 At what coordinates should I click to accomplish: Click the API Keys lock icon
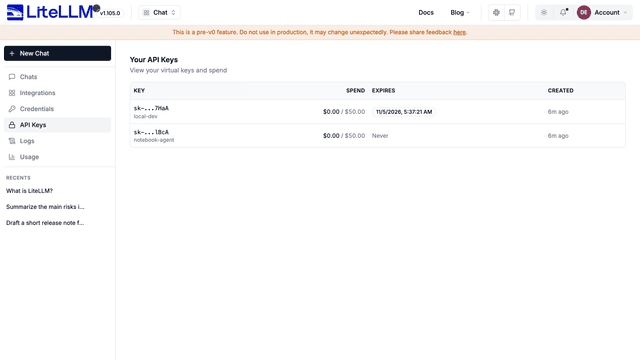(x=12, y=125)
